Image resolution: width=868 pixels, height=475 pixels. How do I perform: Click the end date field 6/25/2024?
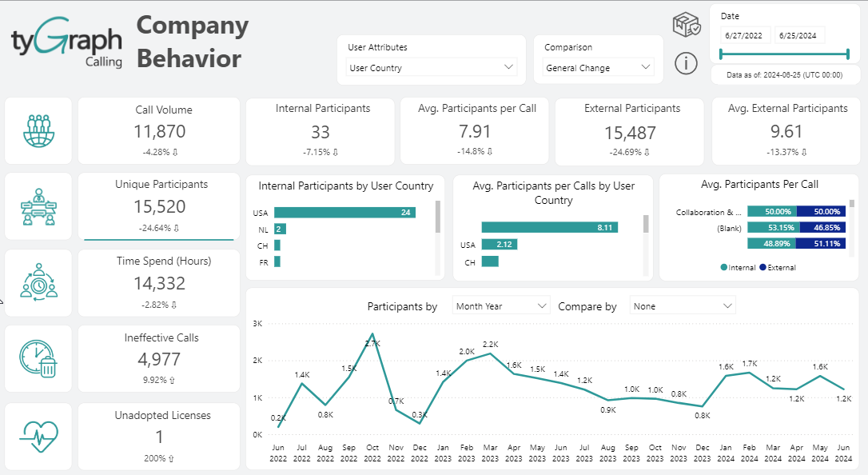800,35
